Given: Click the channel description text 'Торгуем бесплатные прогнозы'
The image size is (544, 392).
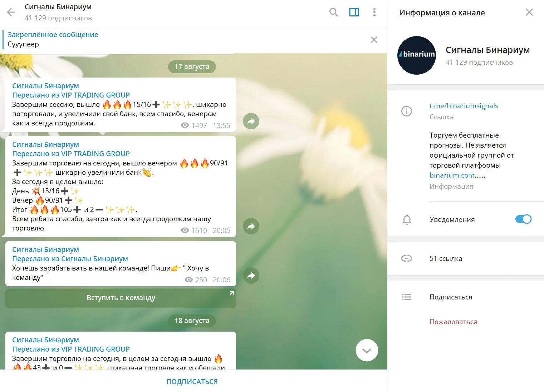Looking at the screenshot, I should click(472, 155).
